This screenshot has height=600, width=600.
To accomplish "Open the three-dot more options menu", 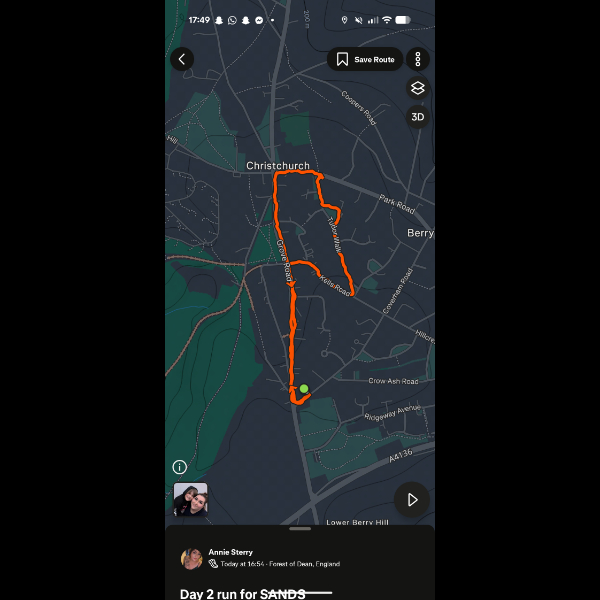I will [418, 59].
